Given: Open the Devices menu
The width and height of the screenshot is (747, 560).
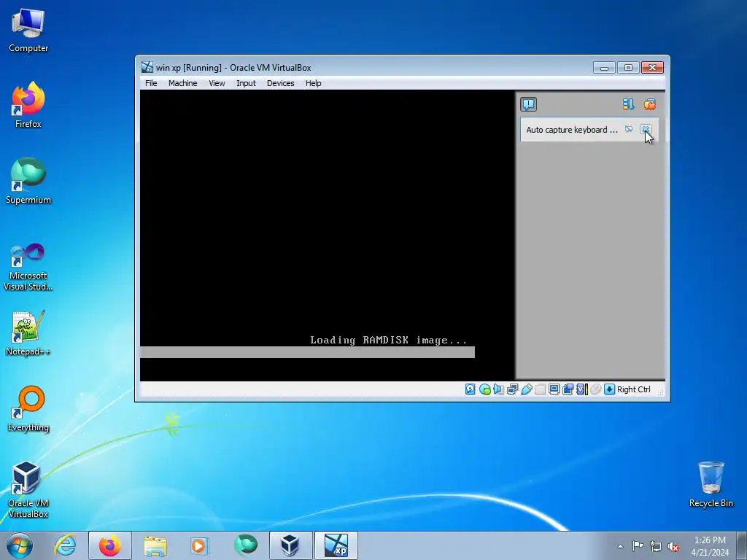Looking at the screenshot, I should [280, 83].
